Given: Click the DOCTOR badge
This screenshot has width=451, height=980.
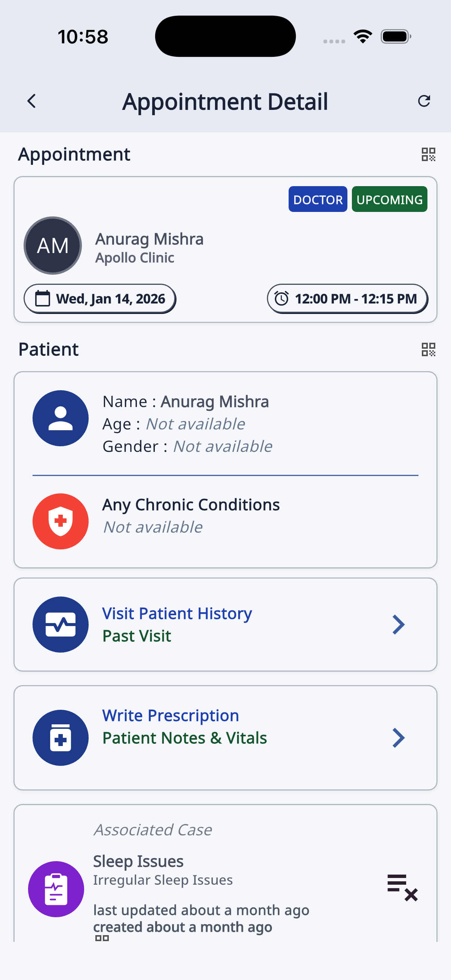Looking at the screenshot, I should coord(317,199).
